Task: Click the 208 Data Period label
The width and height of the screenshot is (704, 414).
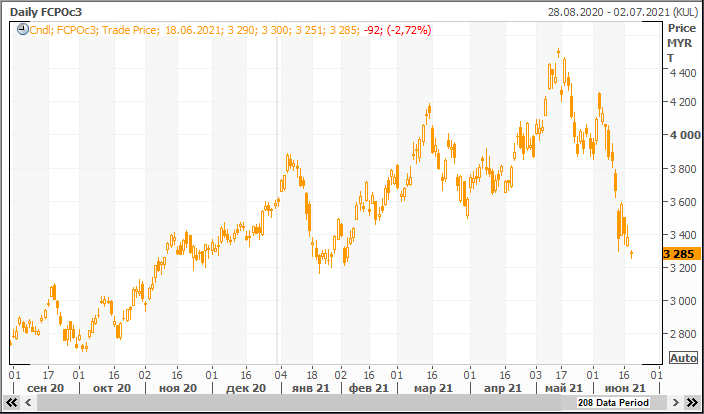Action: coord(612,402)
